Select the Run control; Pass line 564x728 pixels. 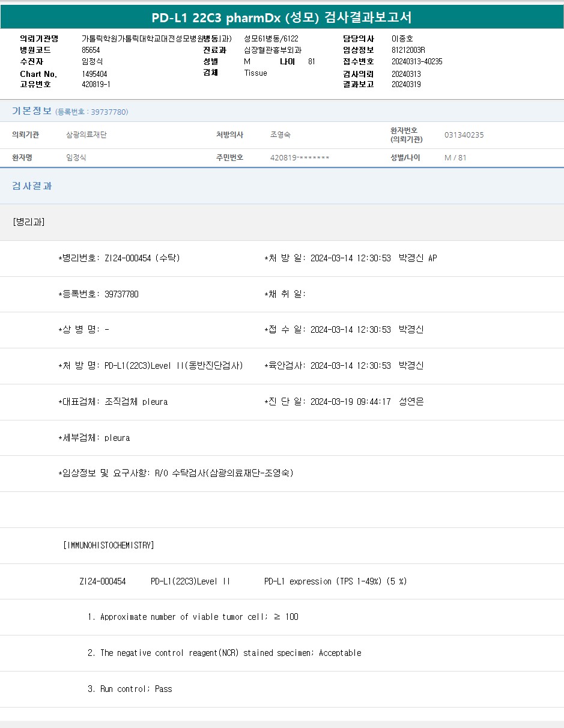point(130,689)
